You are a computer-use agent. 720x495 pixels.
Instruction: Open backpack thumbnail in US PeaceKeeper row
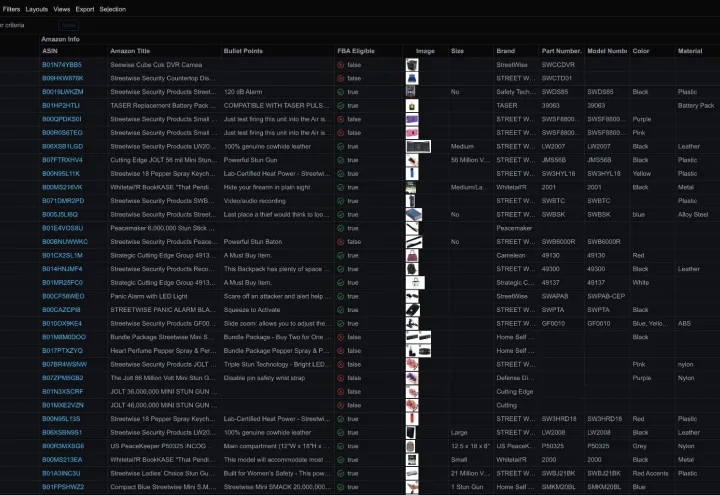tap(411, 446)
